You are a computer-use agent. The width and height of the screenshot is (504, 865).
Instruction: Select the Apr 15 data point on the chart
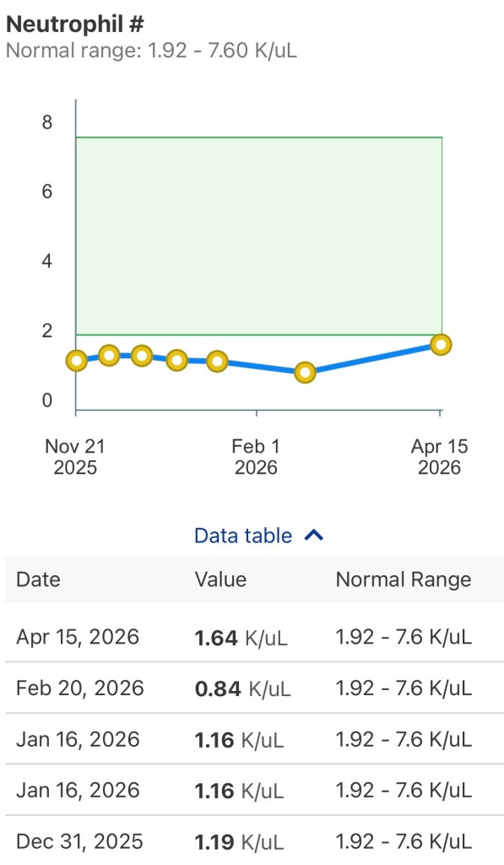(442, 345)
